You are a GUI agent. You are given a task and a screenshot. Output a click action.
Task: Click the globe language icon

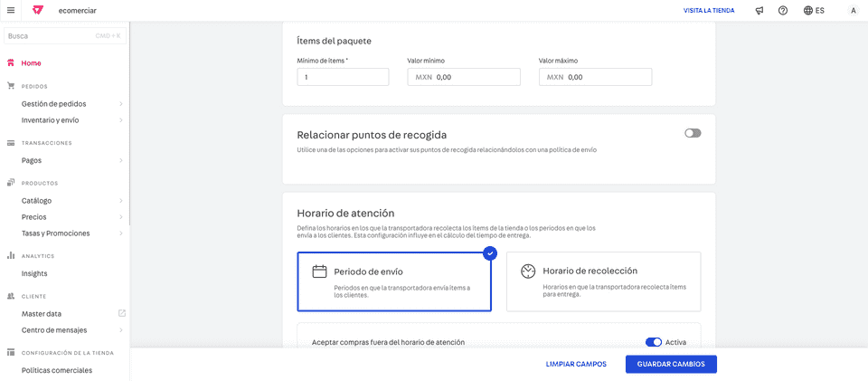click(x=808, y=11)
